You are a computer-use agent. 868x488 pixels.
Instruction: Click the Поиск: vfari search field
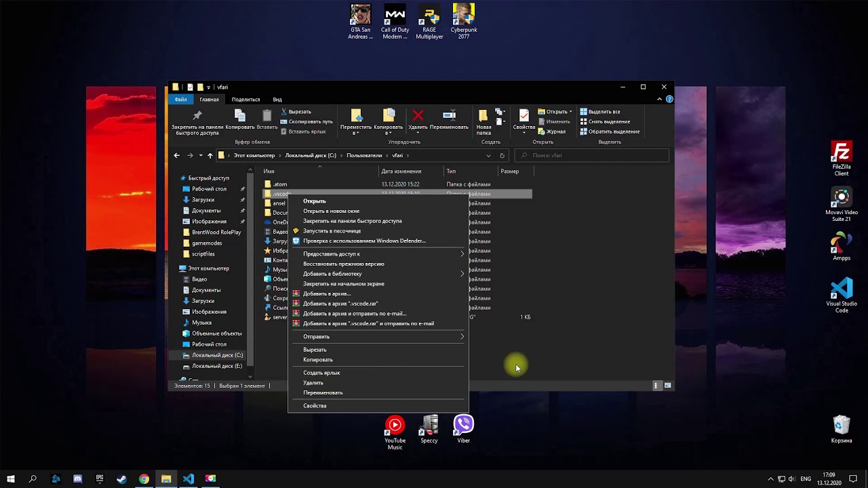[x=591, y=155]
